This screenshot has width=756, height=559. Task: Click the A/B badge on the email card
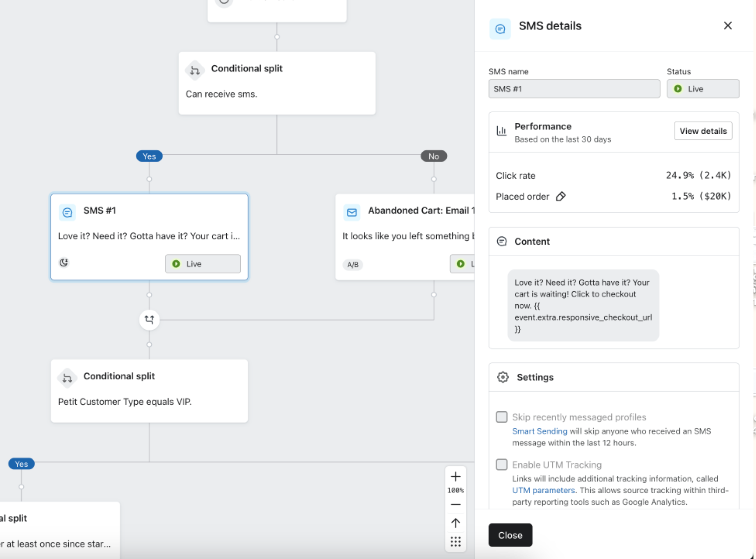[x=353, y=264]
